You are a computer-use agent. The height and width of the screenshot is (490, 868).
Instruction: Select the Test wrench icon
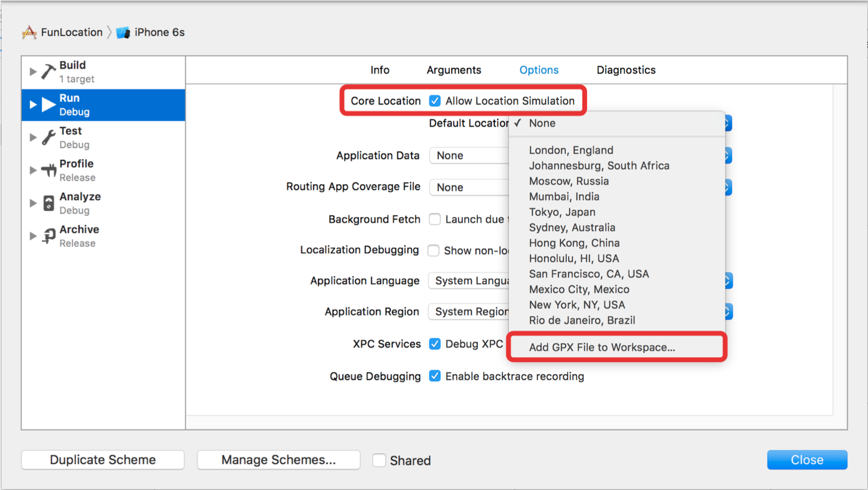pos(48,138)
